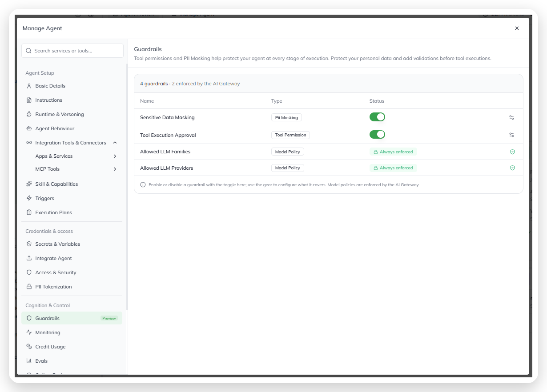Click the Type column header
The height and width of the screenshot is (392, 547).
(277, 101)
